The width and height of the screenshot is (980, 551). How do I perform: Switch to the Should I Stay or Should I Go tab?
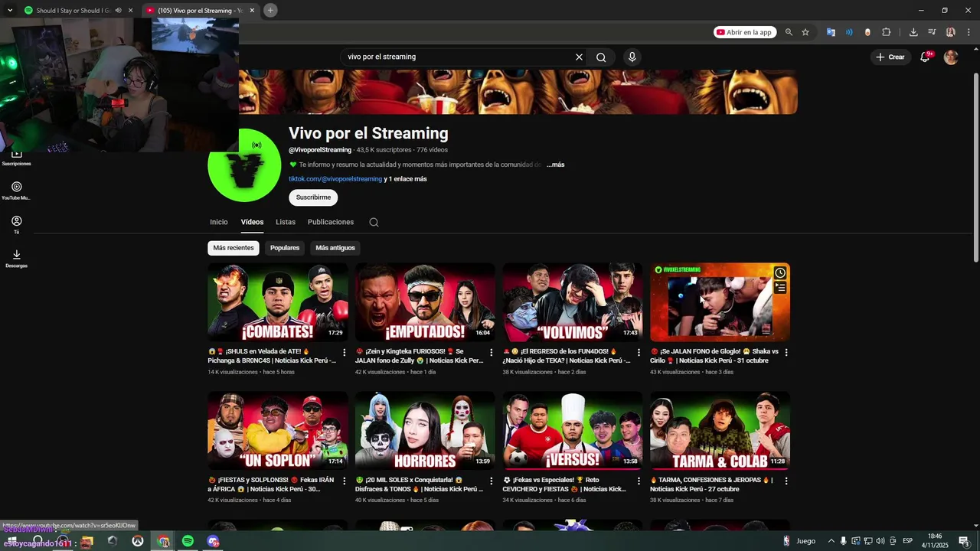pyautogui.click(x=74, y=11)
